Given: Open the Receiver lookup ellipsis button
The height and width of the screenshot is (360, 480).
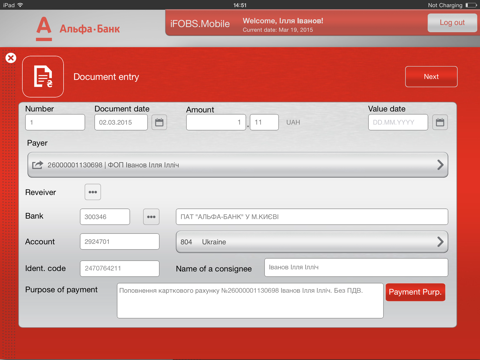Looking at the screenshot, I should (93, 192).
